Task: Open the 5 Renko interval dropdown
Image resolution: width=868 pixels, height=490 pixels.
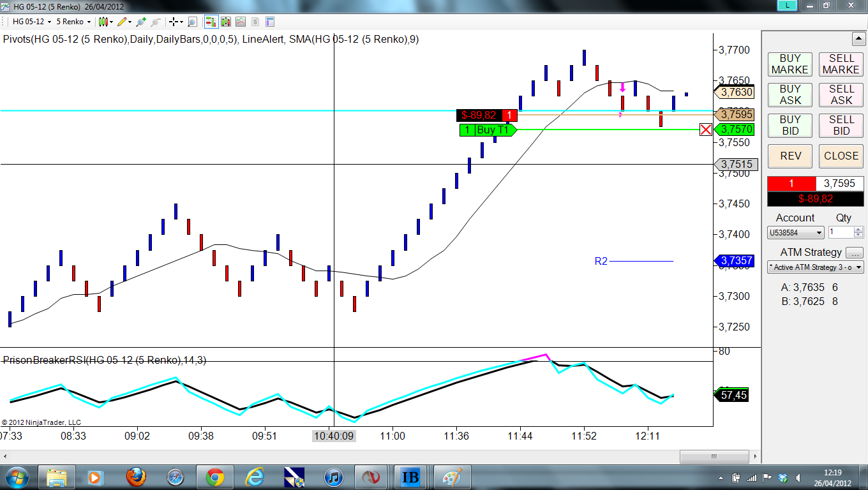Action: [x=73, y=22]
